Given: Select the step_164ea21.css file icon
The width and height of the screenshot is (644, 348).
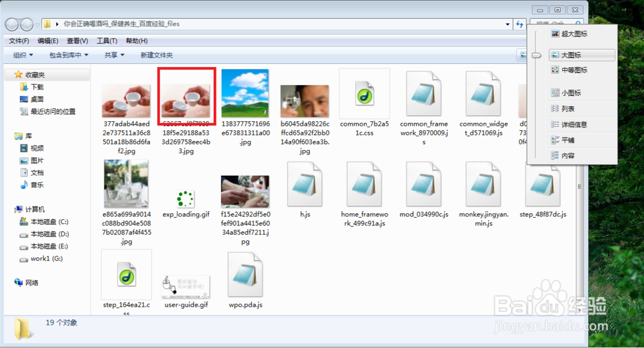Looking at the screenshot, I should click(126, 275).
